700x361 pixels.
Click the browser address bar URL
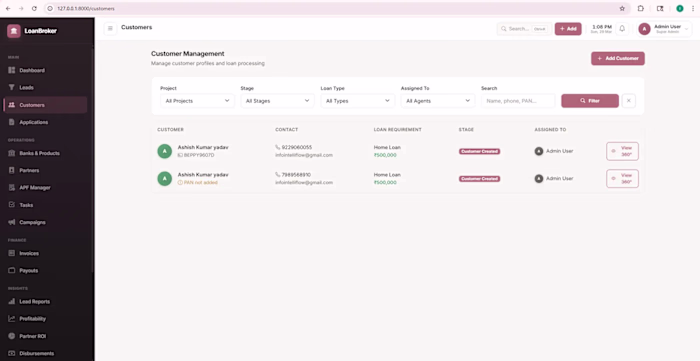[x=86, y=8]
